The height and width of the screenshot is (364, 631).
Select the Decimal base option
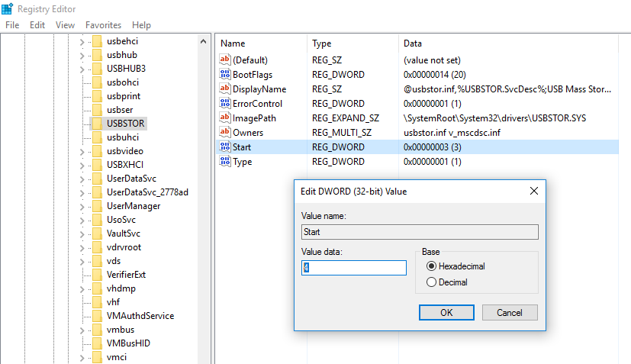click(x=432, y=282)
